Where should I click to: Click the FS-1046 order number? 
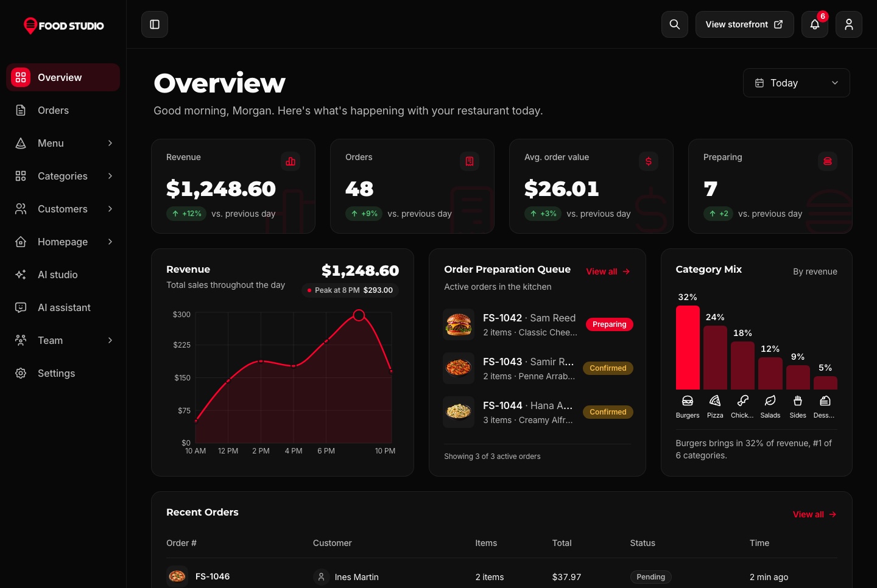point(213,576)
